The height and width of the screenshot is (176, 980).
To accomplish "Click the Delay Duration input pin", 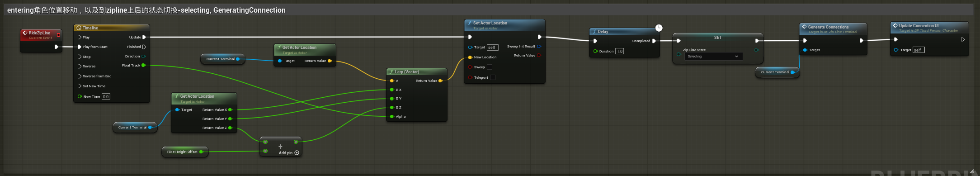I will tap(595, 51).
